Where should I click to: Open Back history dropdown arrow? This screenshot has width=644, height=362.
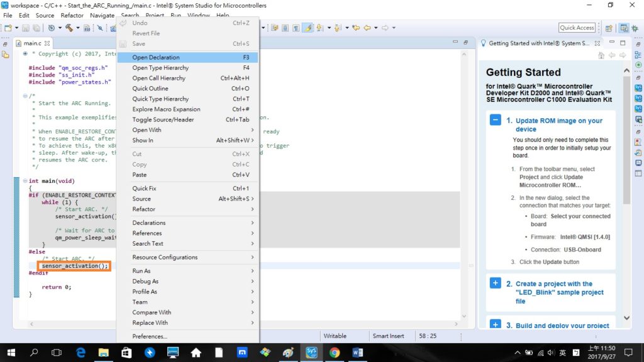(x=376, y=28)
